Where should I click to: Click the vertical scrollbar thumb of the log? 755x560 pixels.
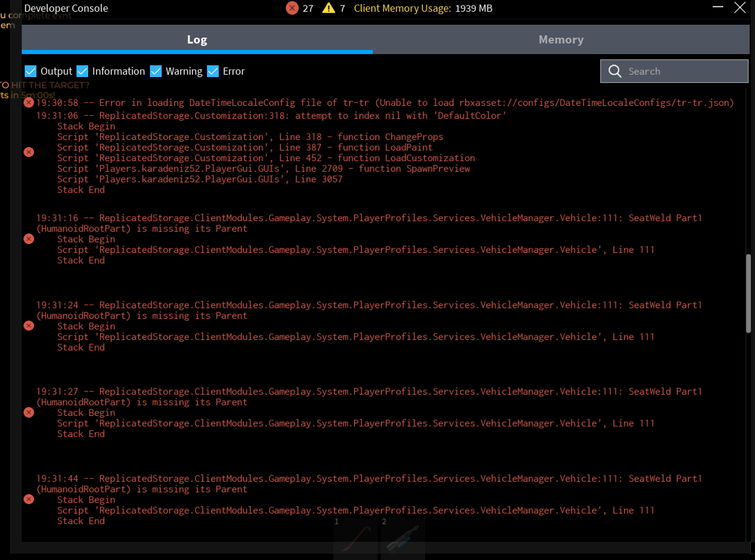point(749,293)
